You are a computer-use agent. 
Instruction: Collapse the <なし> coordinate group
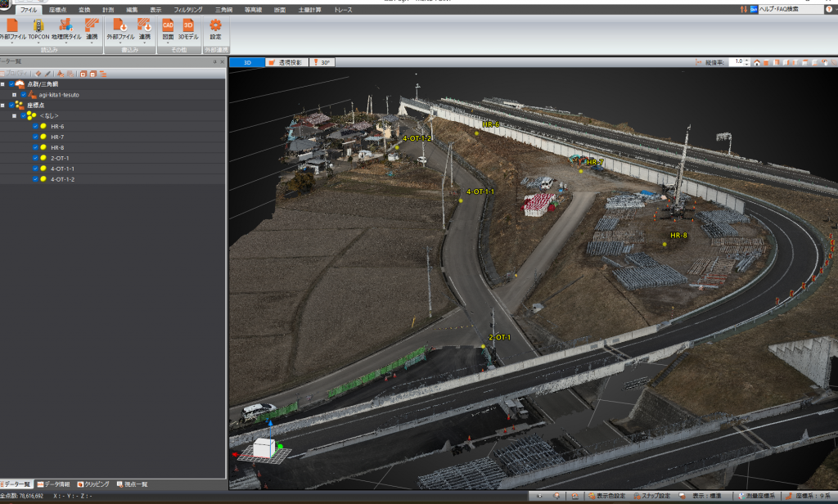coord(14,116)
